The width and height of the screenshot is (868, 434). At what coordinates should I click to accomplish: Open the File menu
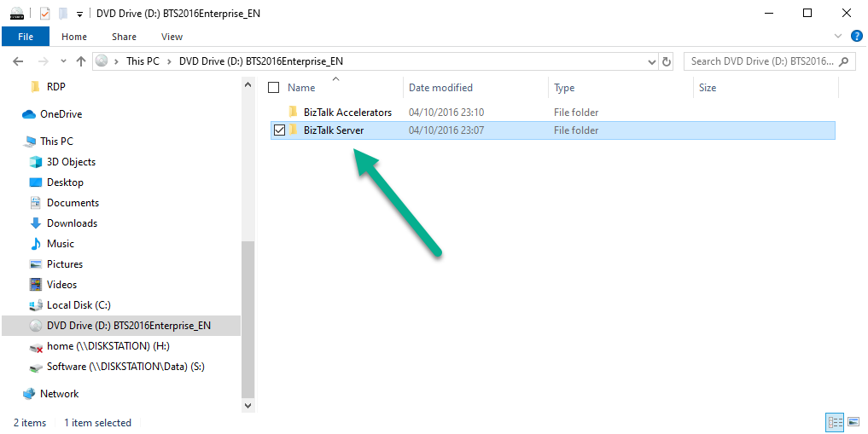click(x=25, y=37)
